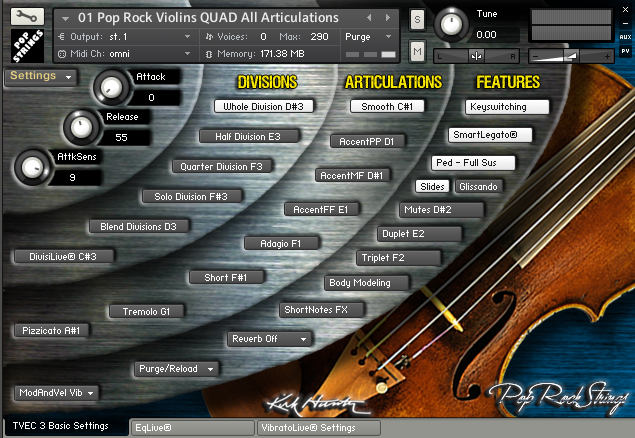Image resolution: width=635 pixels, height=438 pixels.
Task: Enable Blend Divisions D3
Action: 139,226
